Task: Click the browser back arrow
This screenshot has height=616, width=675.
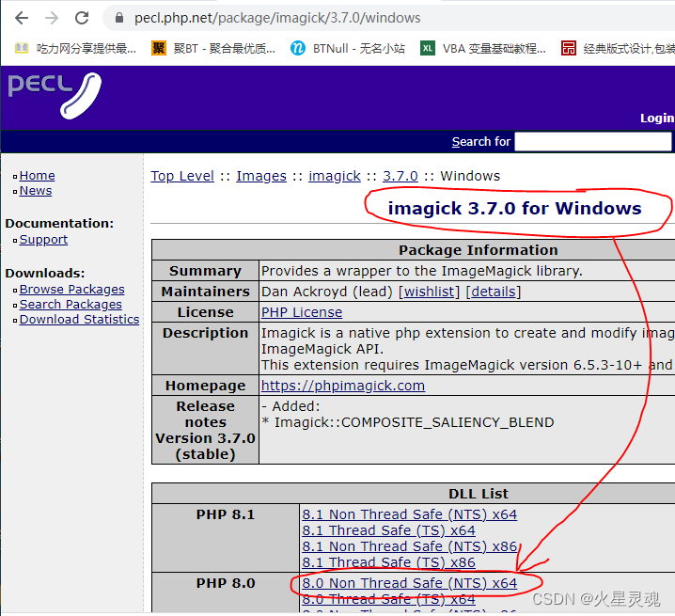Action: tap(21, 18)
